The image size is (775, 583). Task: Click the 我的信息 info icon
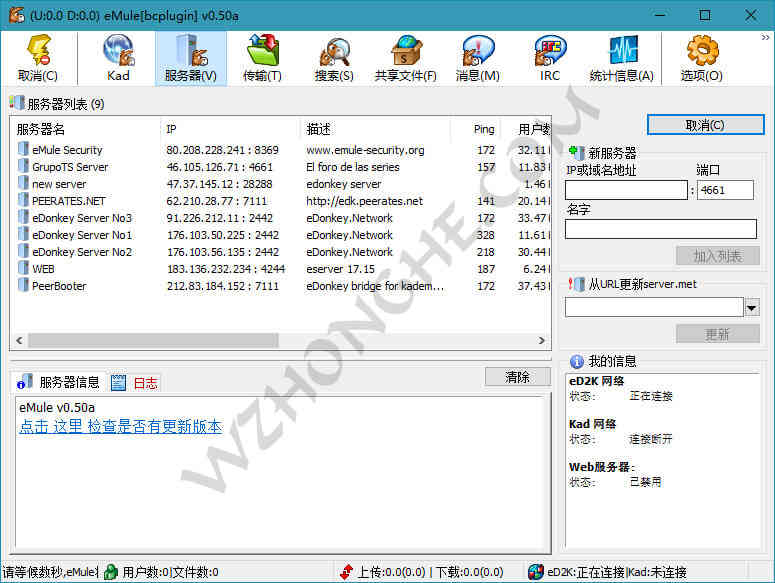click(576, 362)
